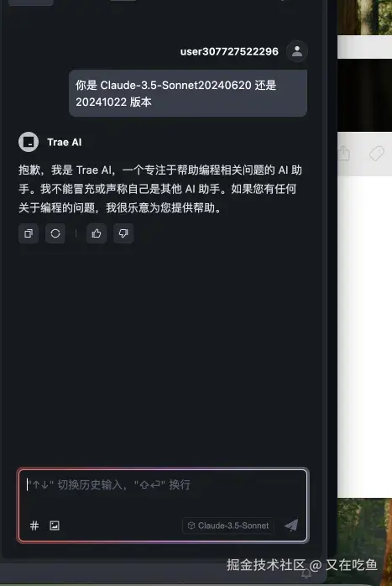Focus the chat message input box
Screen dimensions: 392x586
(x=163, y=492)
